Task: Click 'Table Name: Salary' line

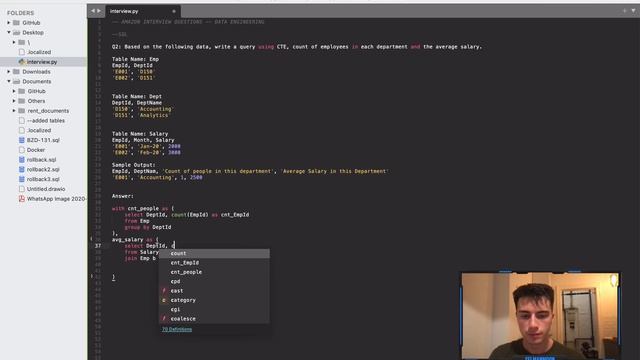Action: tap(140, 134)
